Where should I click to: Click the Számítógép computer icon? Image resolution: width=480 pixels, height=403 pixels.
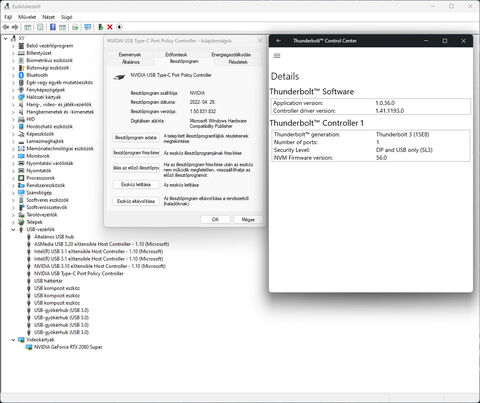(21, 193)
